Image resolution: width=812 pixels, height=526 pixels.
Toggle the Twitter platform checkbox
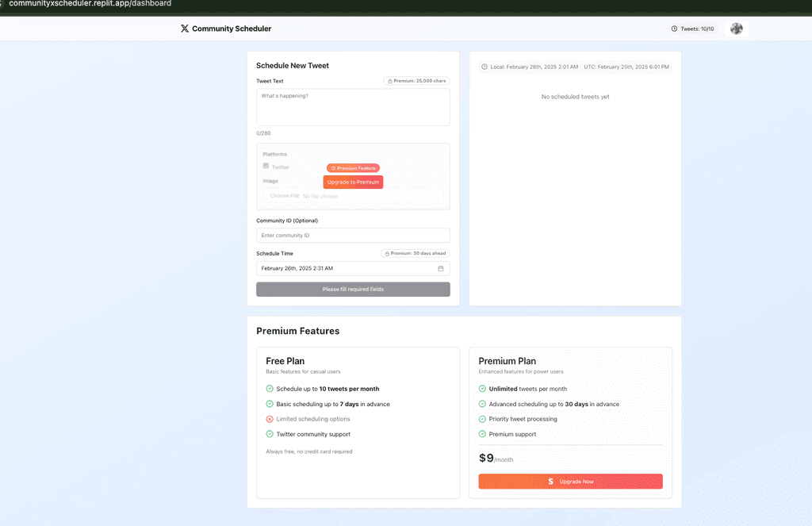(x=266, y=167)
